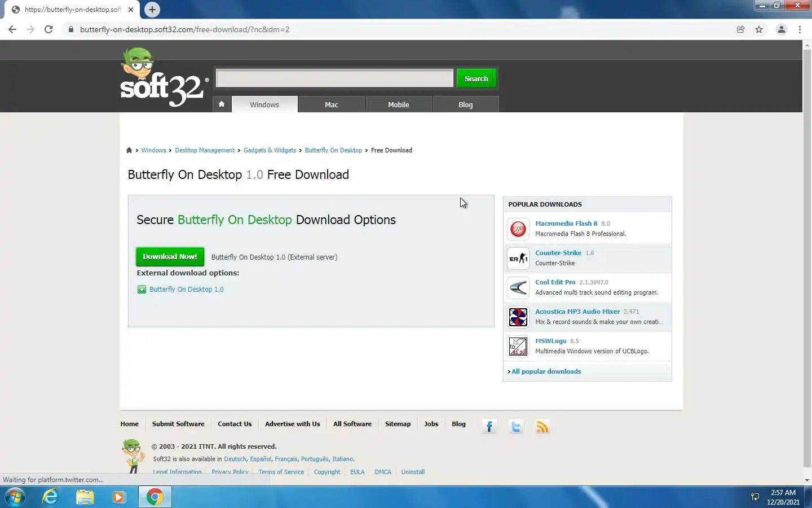Open Macromedia Flash 8 icon
Image resolution: width=812 pixels, height=508 pixels.
[x=518, y=229]
